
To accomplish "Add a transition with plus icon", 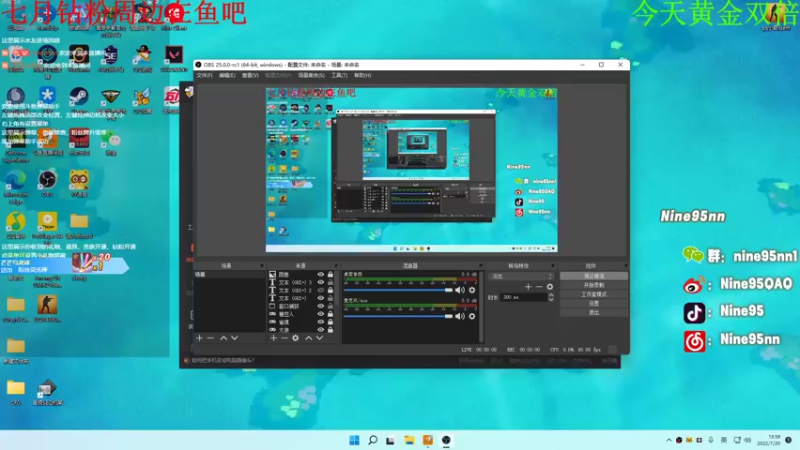I will (x=528, y=287).
